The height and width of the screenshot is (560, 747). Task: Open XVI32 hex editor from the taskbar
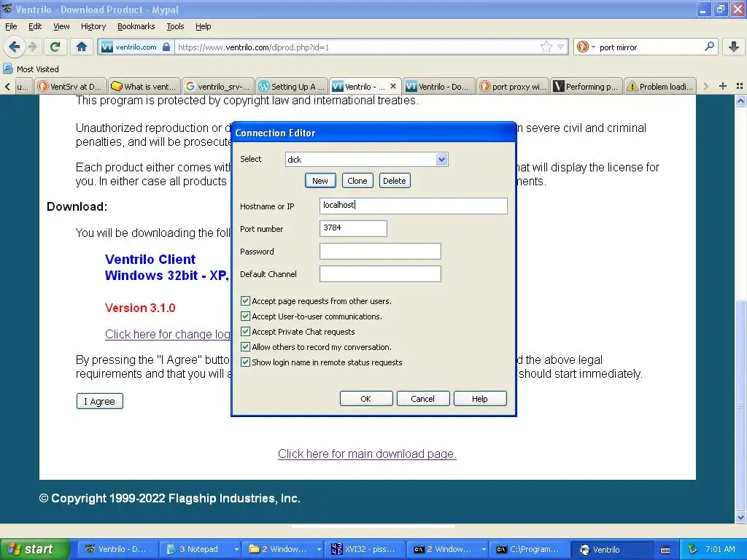[x=364, y=549]
